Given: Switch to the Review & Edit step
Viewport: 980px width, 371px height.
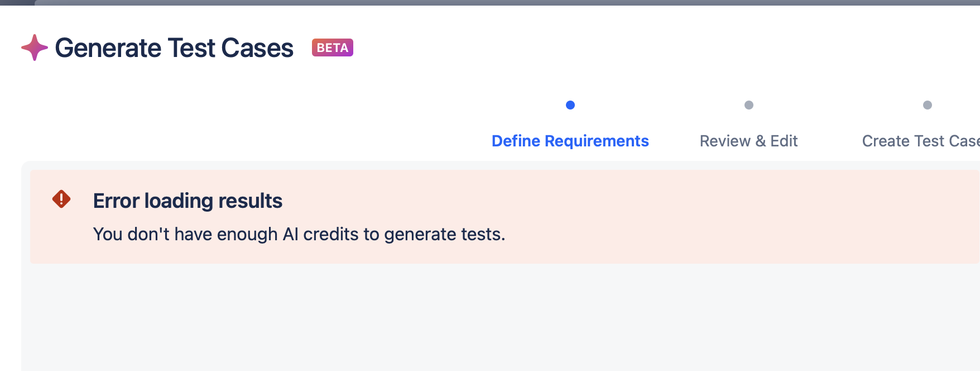Looking at the screenshot, I should [749, 141].
